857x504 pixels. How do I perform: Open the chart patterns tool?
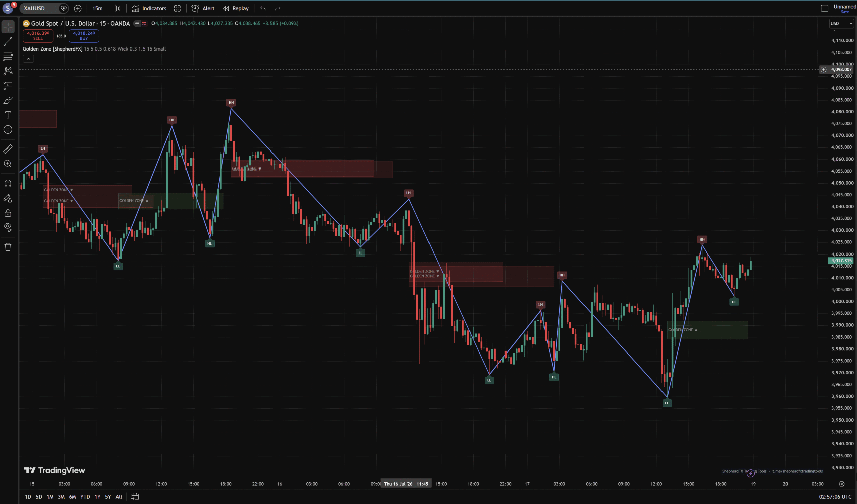(x=8, y=71)
